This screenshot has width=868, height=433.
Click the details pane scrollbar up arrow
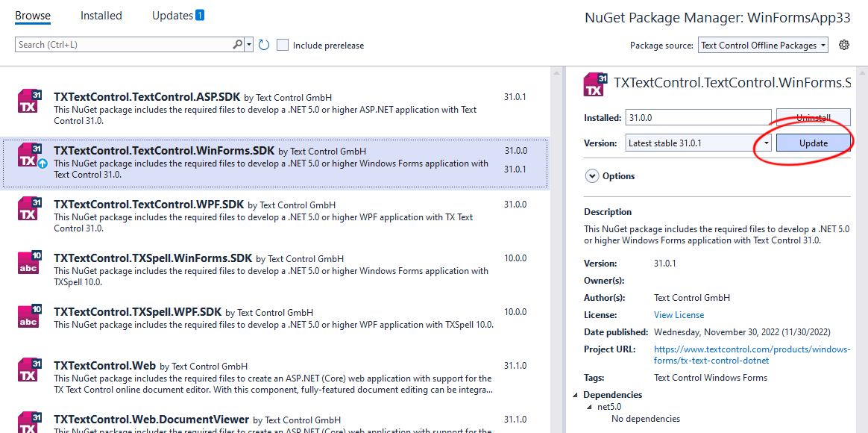pos(861,72)
